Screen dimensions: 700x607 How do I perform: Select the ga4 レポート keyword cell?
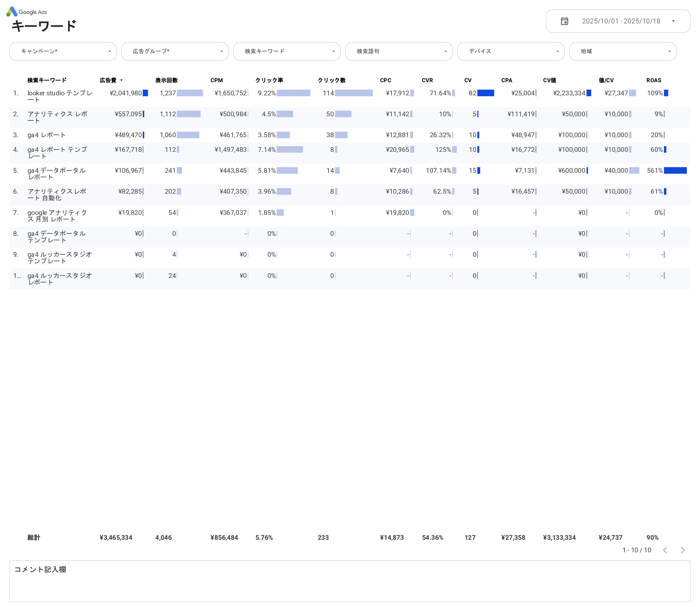click(x=46, y=135)
